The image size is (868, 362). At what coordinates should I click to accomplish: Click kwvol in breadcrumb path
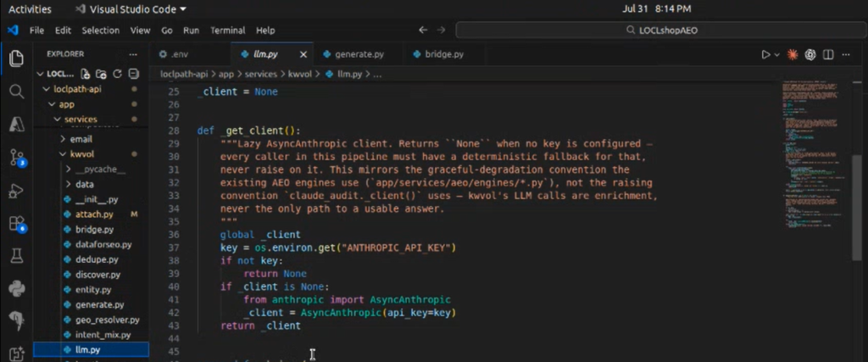[299, 74]
